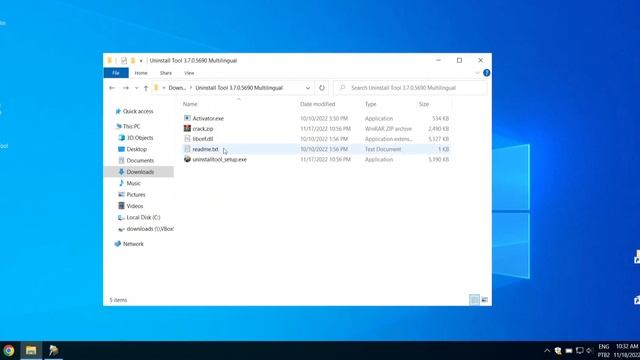Click the Local Disk (C:) drive icon

[x=121, y=217]
